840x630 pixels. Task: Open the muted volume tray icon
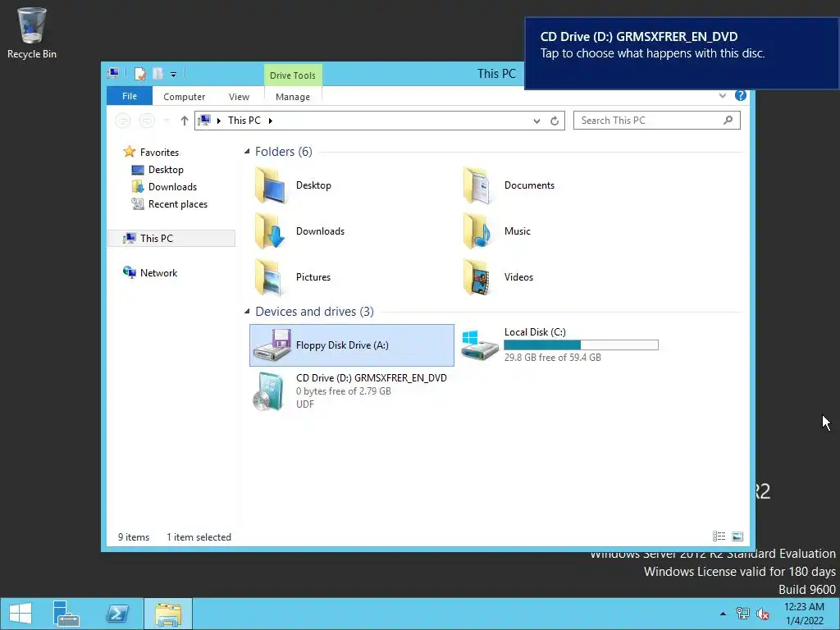[762, 614]
